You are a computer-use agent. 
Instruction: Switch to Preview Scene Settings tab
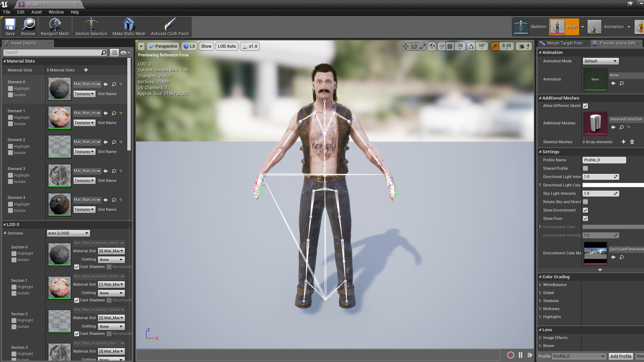pyautogui.click(x=617, y=43)
